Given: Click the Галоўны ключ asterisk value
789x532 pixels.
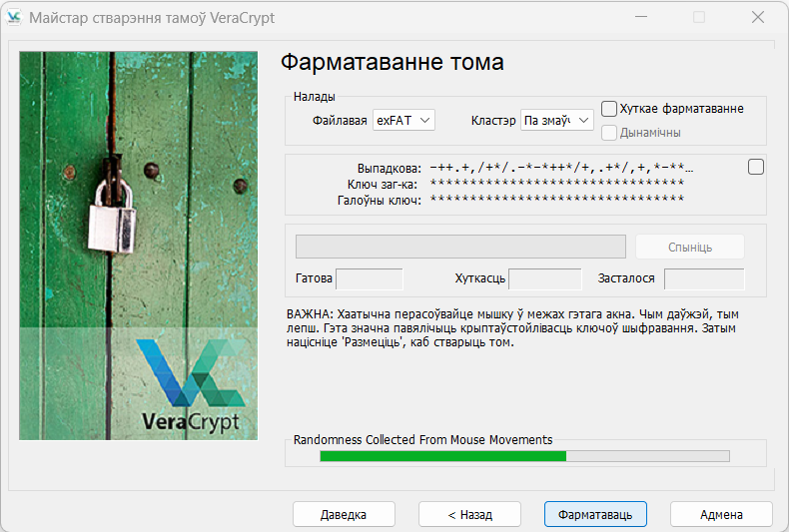Looking at the screenshot, I should (x=557, y=199).
